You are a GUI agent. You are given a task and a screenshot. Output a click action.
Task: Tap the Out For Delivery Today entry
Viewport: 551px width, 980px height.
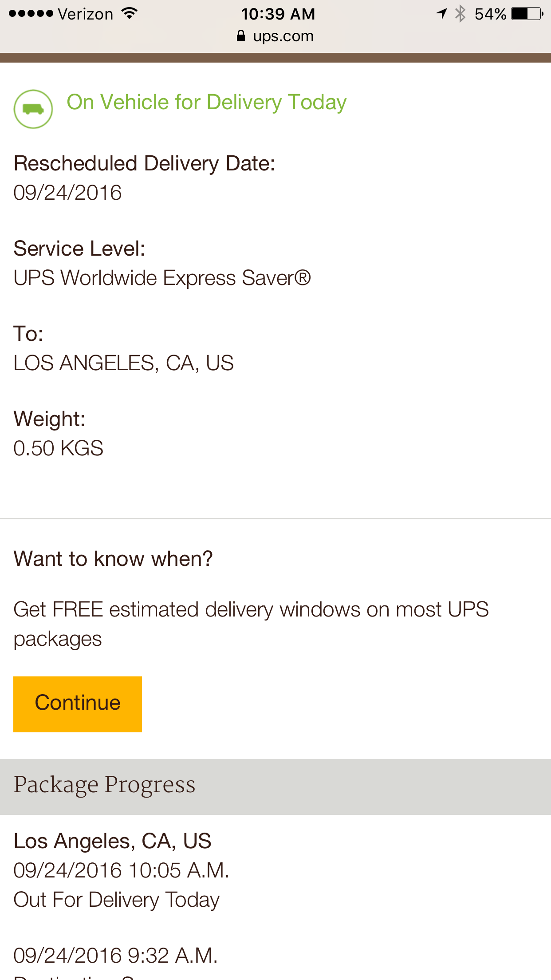point(117,900)
